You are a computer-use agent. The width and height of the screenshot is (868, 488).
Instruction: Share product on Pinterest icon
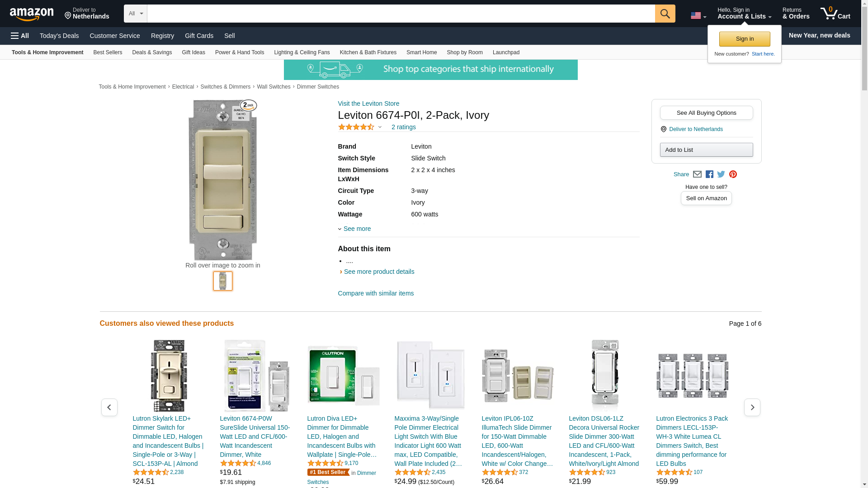tap(733, 174)
